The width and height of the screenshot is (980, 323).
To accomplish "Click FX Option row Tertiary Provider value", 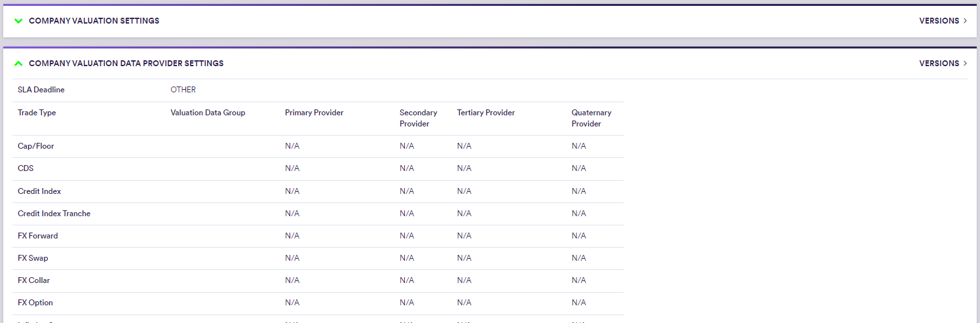I will coord(464,303).
